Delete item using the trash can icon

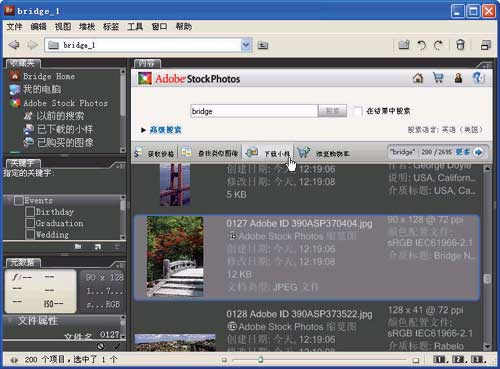click(x=460, y=45)
